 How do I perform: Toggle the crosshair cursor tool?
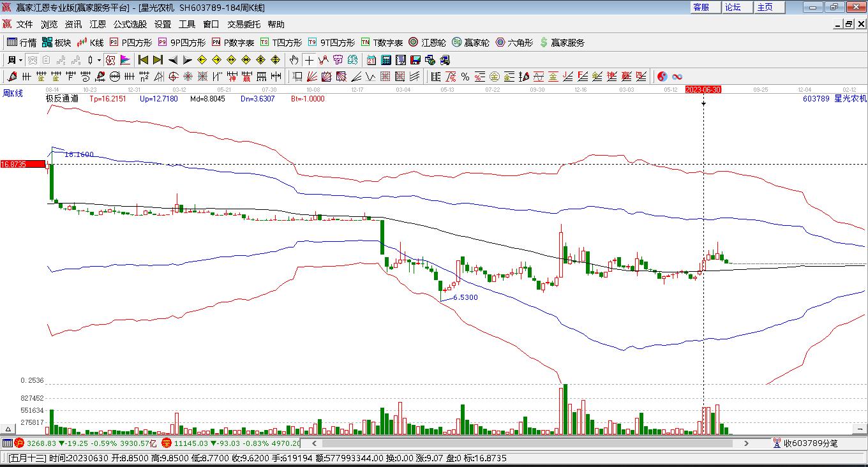pos(309,60)
